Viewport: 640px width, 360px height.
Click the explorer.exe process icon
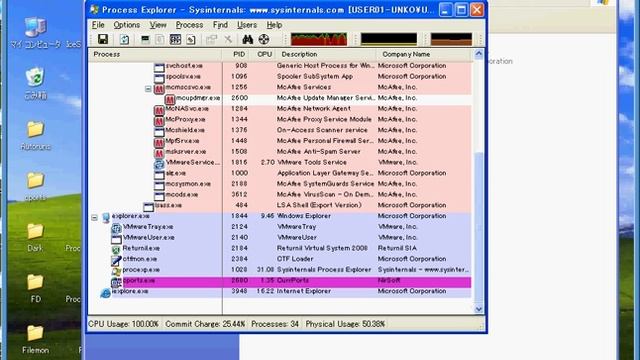click(106, 218)
